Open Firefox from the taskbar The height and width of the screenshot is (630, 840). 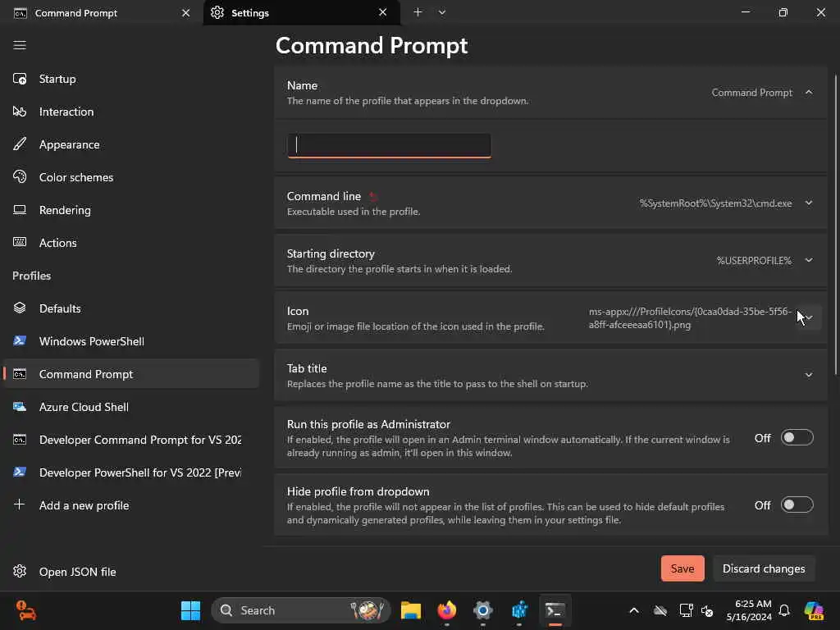coord(447,610)
